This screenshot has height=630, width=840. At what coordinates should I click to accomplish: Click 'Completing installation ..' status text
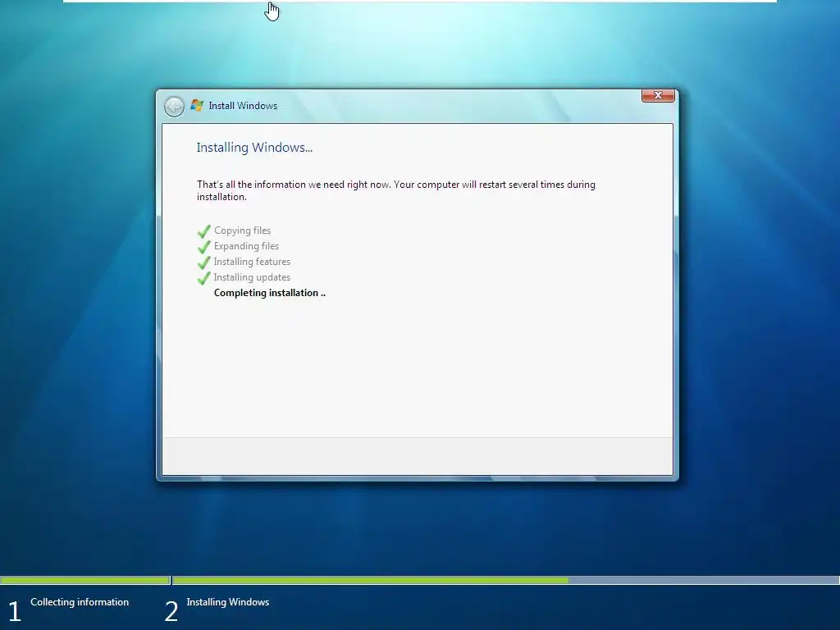269,293
